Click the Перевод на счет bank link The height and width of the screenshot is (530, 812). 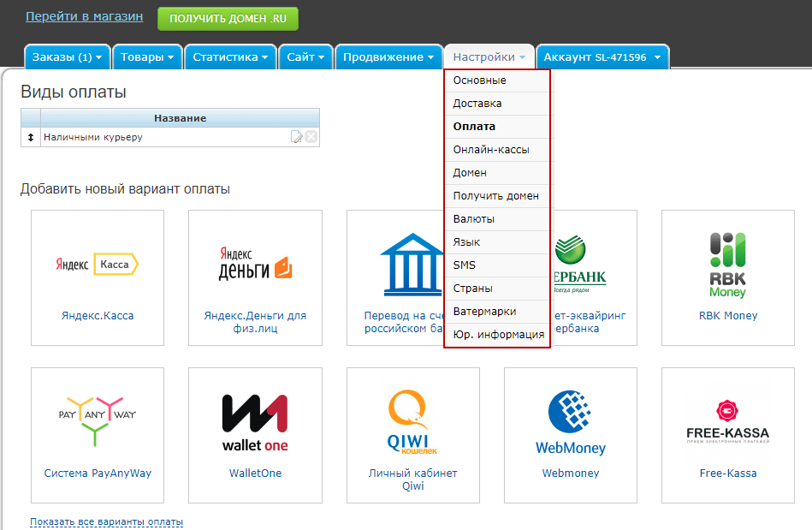(x=404, y=322)
